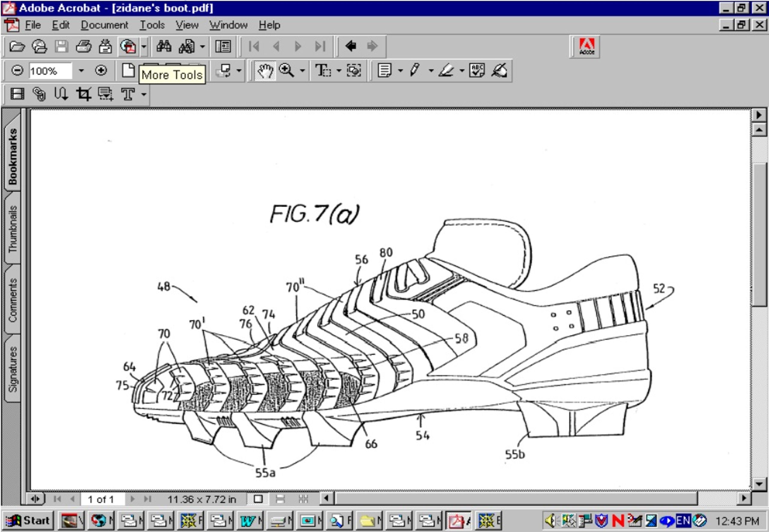Select Actual Size page icon
769x532 pixels.
128,70
